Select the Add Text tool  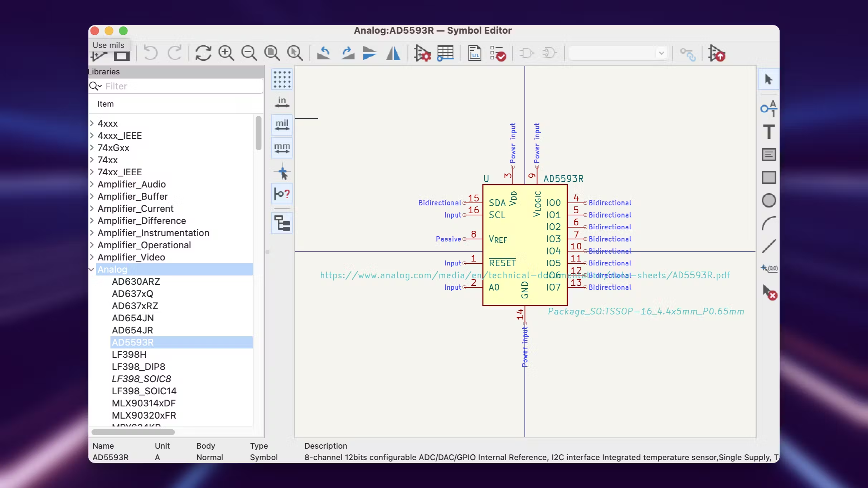[768, 132]
